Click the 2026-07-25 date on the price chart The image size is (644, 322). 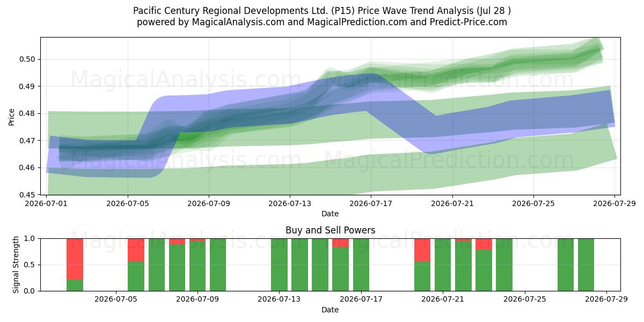click(533, 203)
